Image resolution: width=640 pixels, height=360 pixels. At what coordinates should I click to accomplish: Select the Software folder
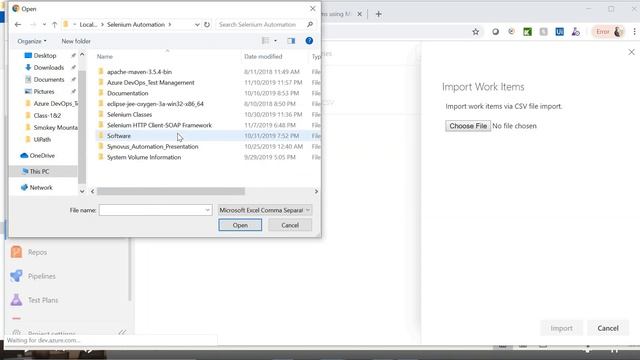tap(119, 136)
